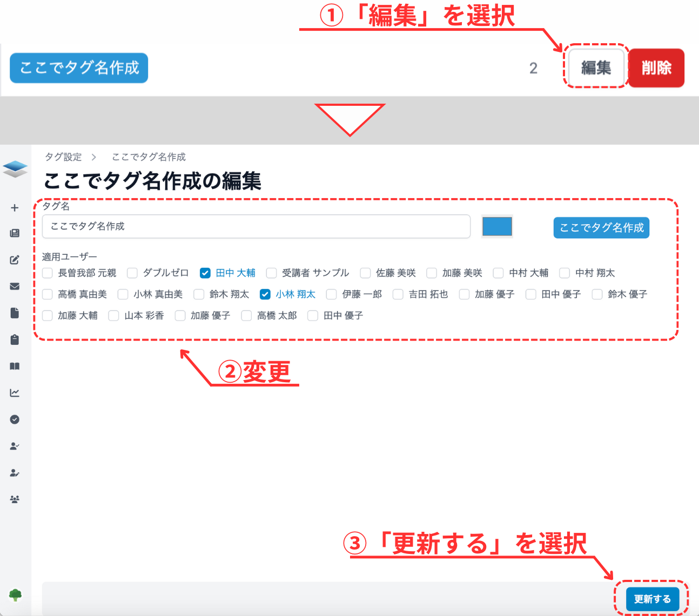Check the 佐藤 美咲 user checkbox

(365, 273)
